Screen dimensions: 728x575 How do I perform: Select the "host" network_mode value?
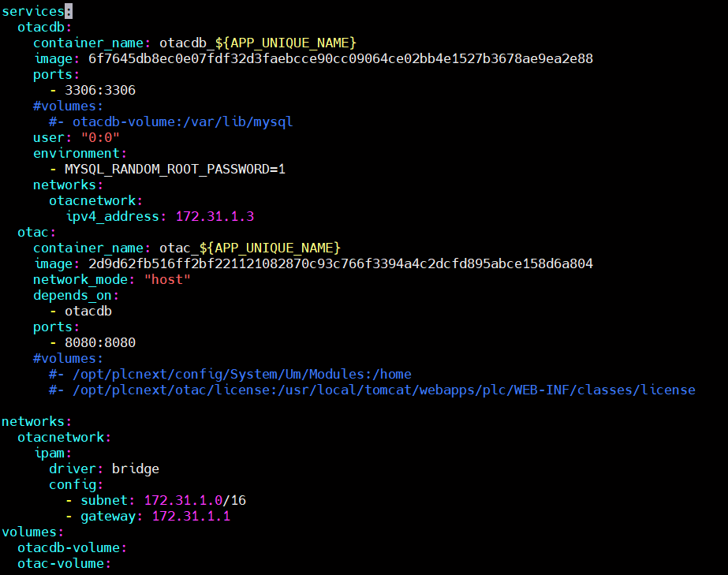(x=167, y=279)
